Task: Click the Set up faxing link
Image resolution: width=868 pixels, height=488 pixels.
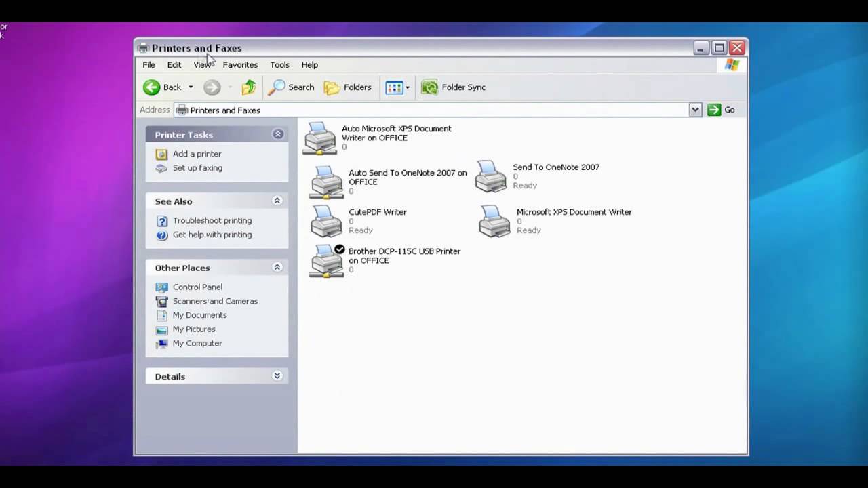Action: pyautogui.click(x=197, y=168)
